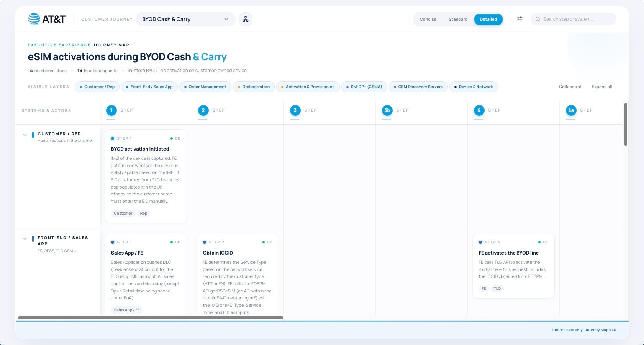Open the Obtain ICCID step card
Viewport: 644px width, 345px height.
click(238, 274)
